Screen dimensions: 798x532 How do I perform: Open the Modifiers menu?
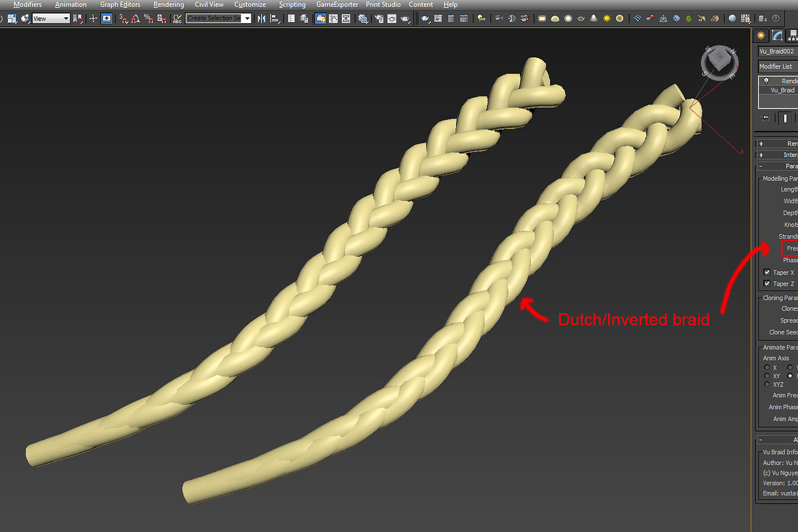[27, 5]
